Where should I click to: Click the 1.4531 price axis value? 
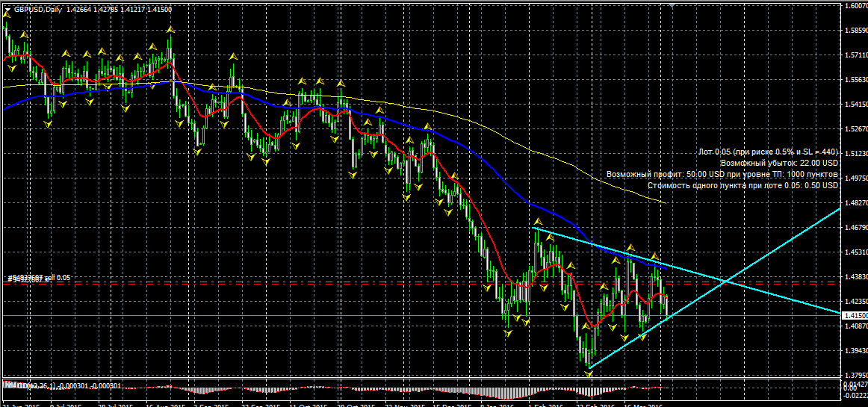855,252
